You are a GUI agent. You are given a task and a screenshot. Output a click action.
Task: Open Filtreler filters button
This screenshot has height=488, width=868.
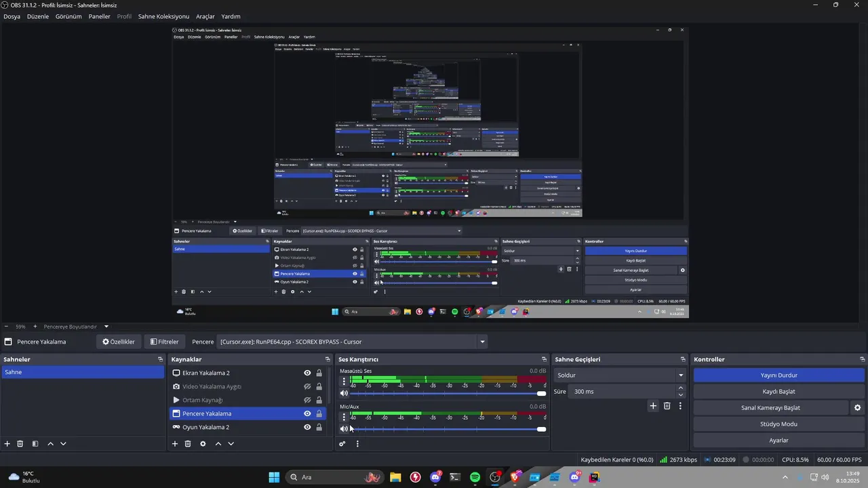point(165,342)
